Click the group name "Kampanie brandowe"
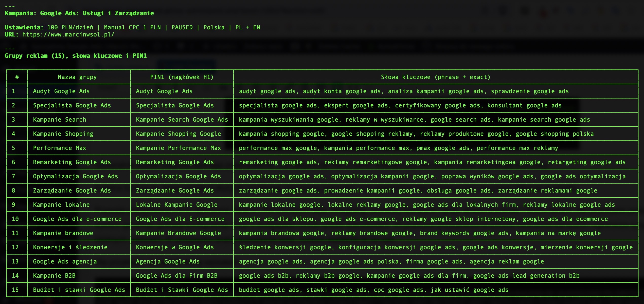 [x=63, y=233]
